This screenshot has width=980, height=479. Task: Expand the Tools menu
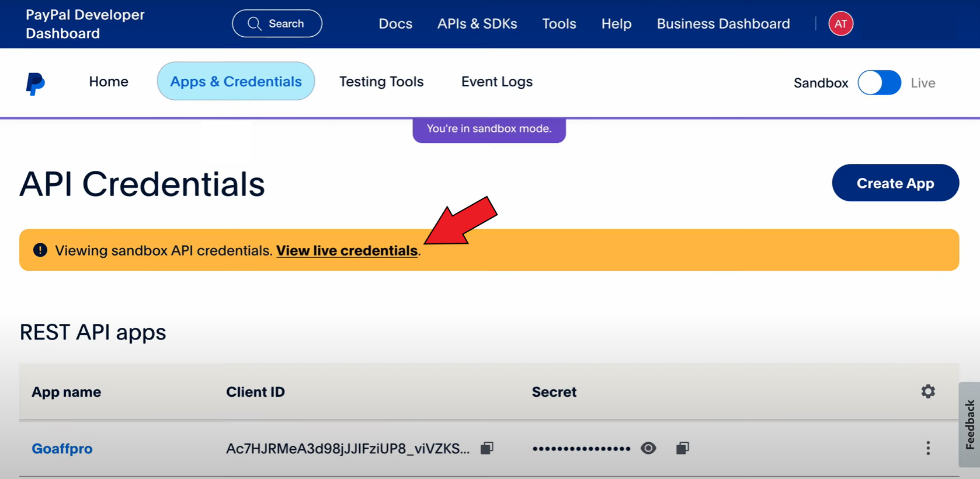click(x=559, y=24)
